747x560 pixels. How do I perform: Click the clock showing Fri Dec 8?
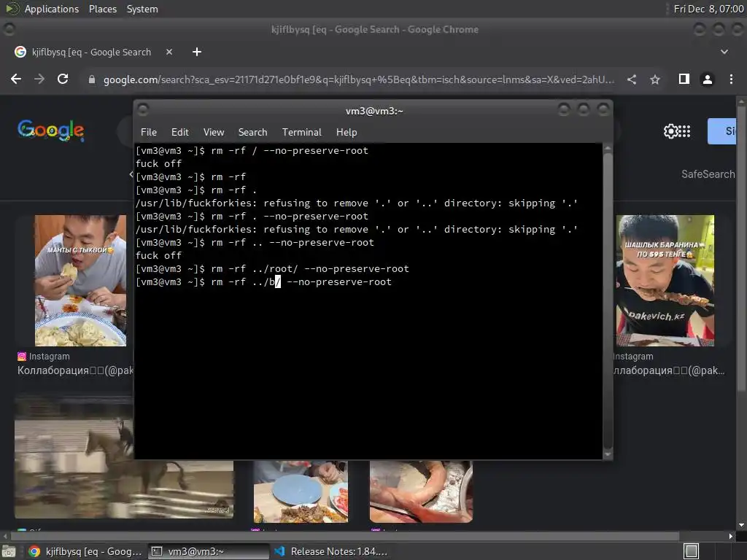point(708,9)
